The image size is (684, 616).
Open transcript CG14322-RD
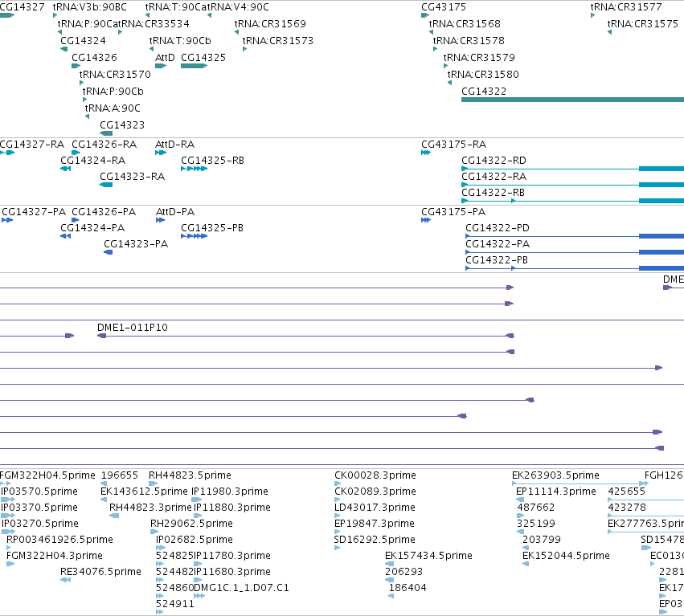(572, 169)
